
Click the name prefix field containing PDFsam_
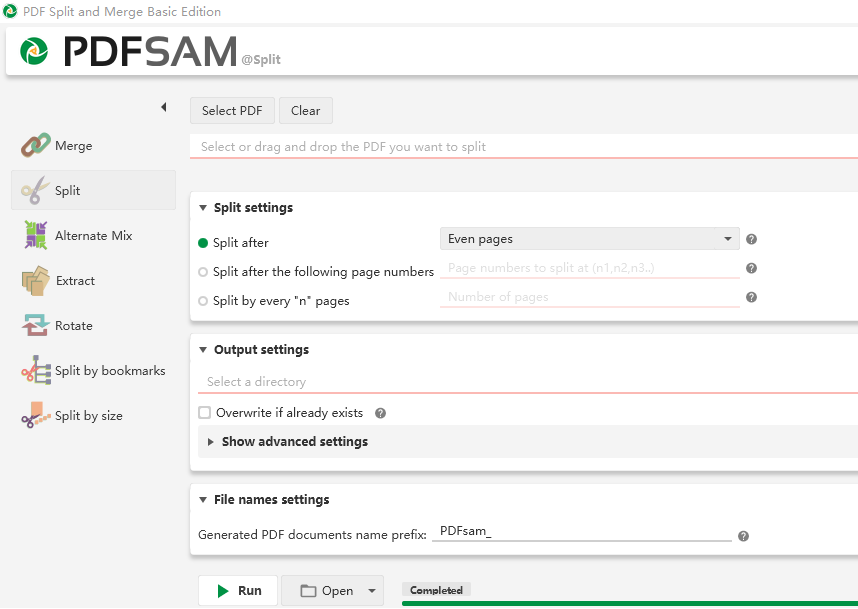[x=582, y=532]
